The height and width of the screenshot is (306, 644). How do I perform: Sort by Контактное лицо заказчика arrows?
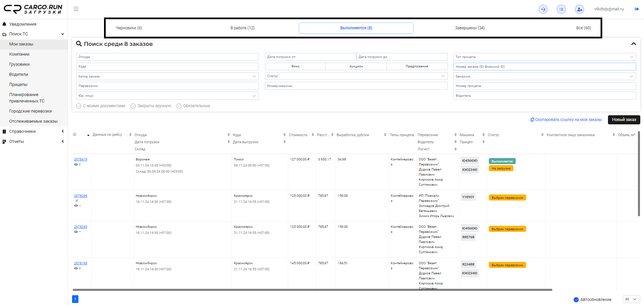(614, 135)
